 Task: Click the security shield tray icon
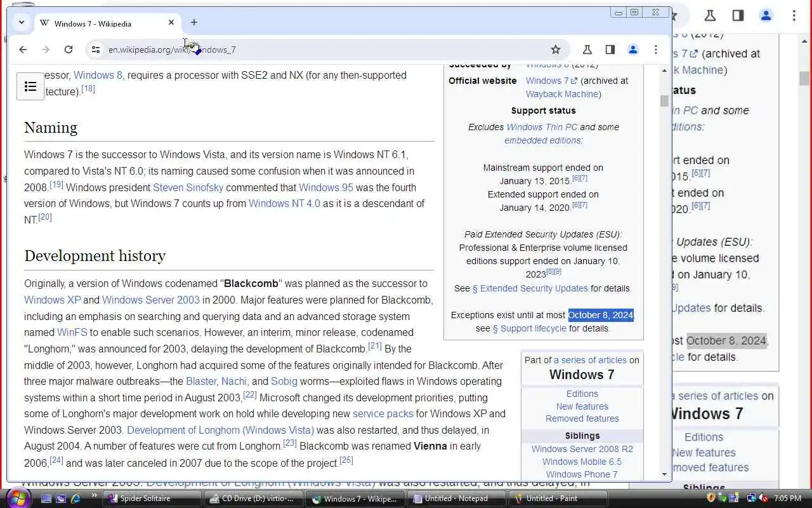711,498
